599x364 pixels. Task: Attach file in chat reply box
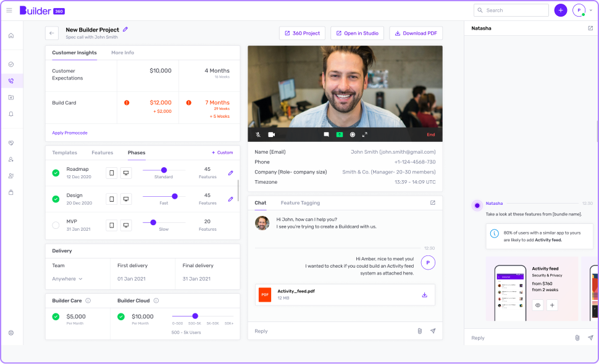419,331
